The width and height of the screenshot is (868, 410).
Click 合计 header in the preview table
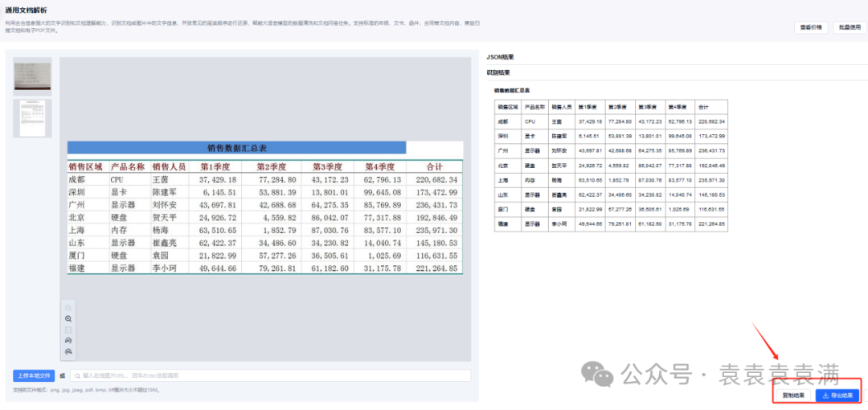pyautogui.click(x=435, y=166)
